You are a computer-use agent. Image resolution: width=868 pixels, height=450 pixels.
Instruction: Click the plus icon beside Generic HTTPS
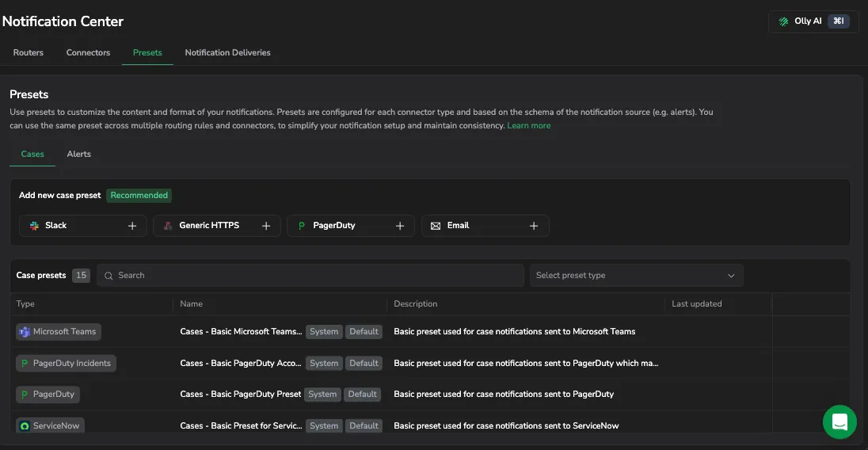pos(266,226)
